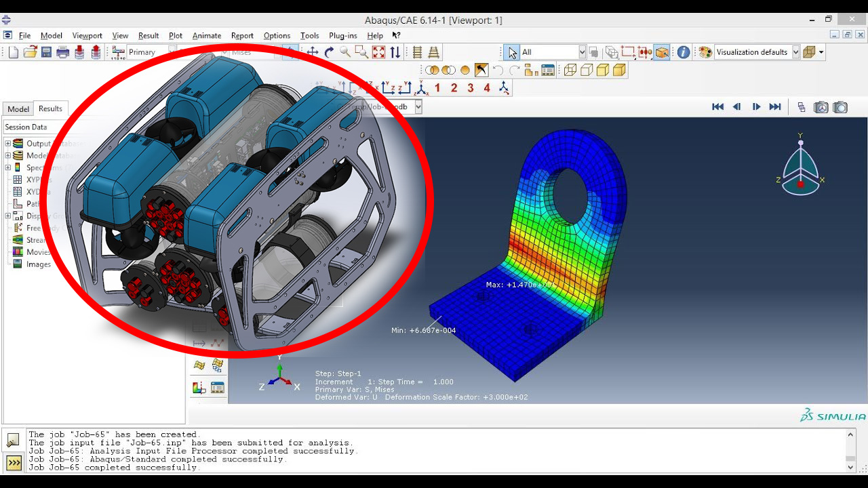Toggle the user-defined view triad icon
The height and width of the screenshot is (488, 868).
pos(503,87)
